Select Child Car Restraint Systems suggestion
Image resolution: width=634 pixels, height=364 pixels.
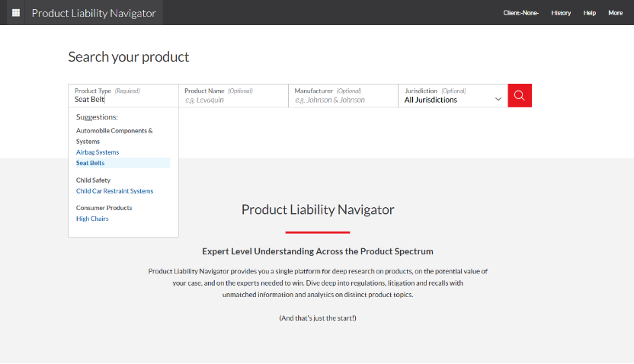tap(114, 191)
